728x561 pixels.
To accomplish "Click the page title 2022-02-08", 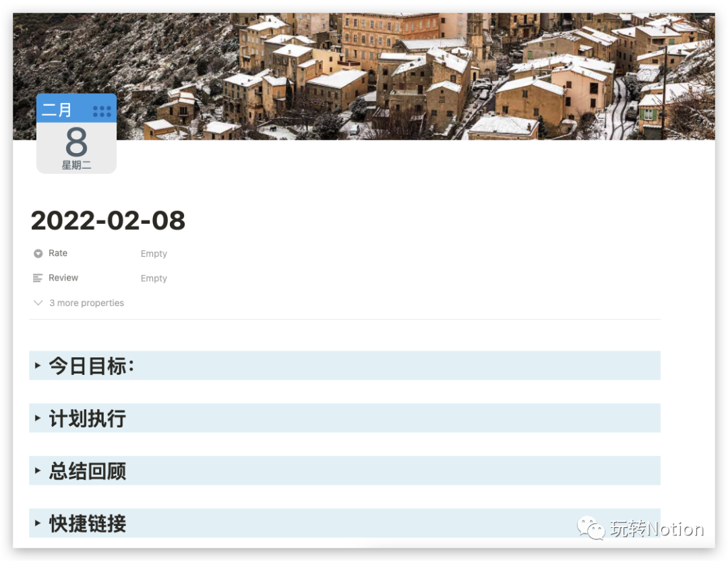I will [108, 220].
